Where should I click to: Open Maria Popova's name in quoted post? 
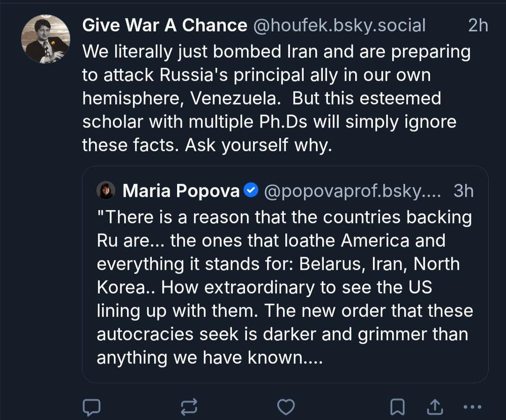click(181, 191)
